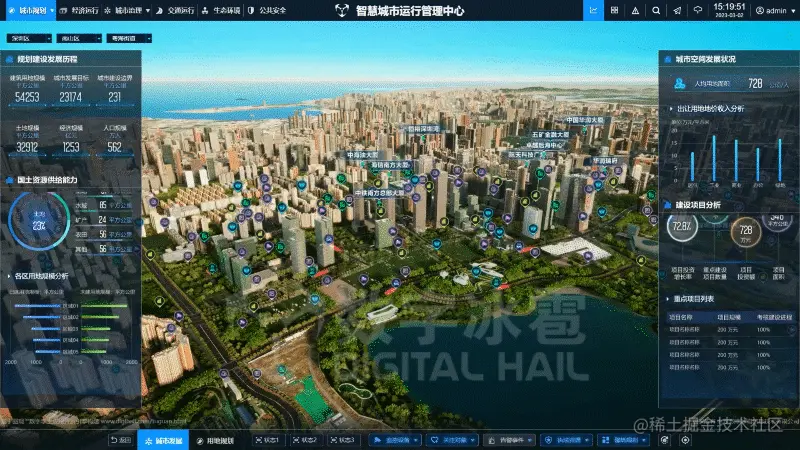Click the 人均用地面积 person icon
Screen dimensions: 800x450
click(x=680, y=83)
